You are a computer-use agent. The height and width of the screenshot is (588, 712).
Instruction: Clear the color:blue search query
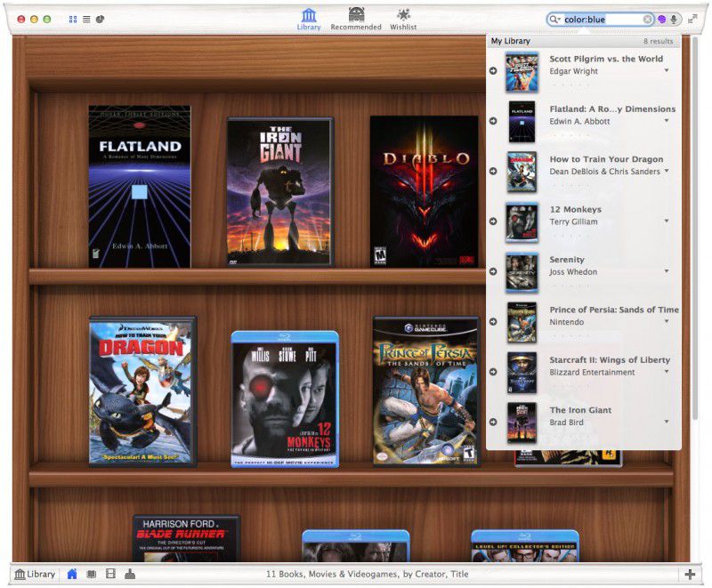[x=647, y=19]
